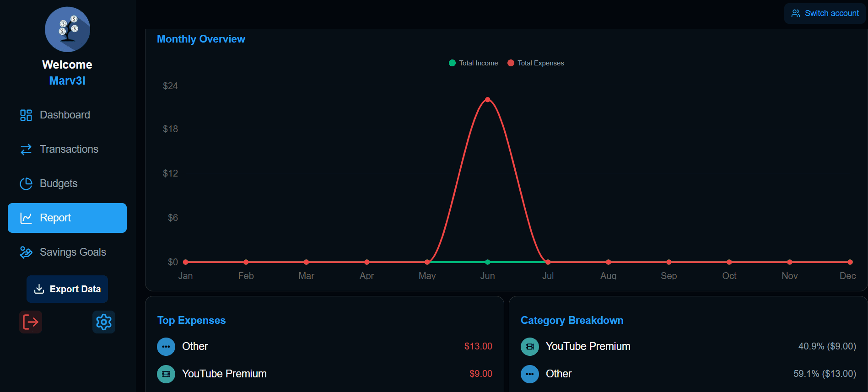Click the January data point on chart
Image resolution: width=868 pixels, height=392 pixels.
(185, 262)
